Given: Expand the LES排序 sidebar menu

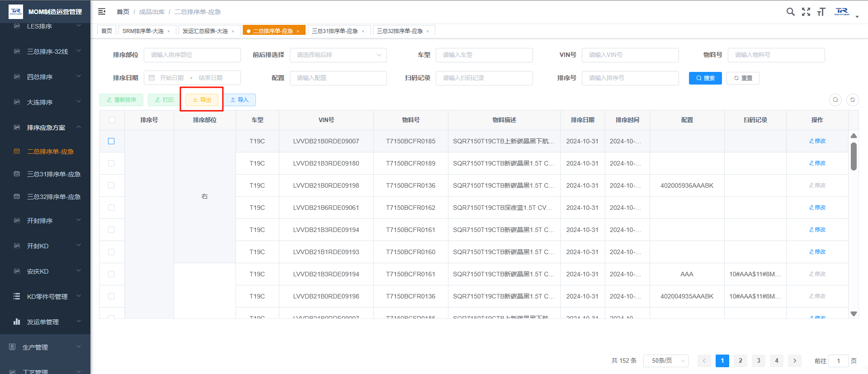Looking at the screenshot, I should pyautogui.click(x=45, y=26).
